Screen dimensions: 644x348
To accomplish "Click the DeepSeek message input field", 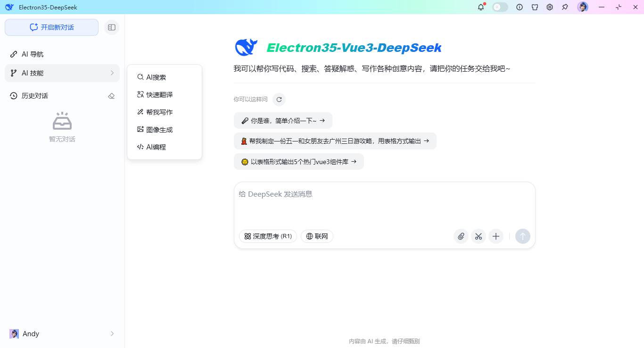I will pos(384,194).
